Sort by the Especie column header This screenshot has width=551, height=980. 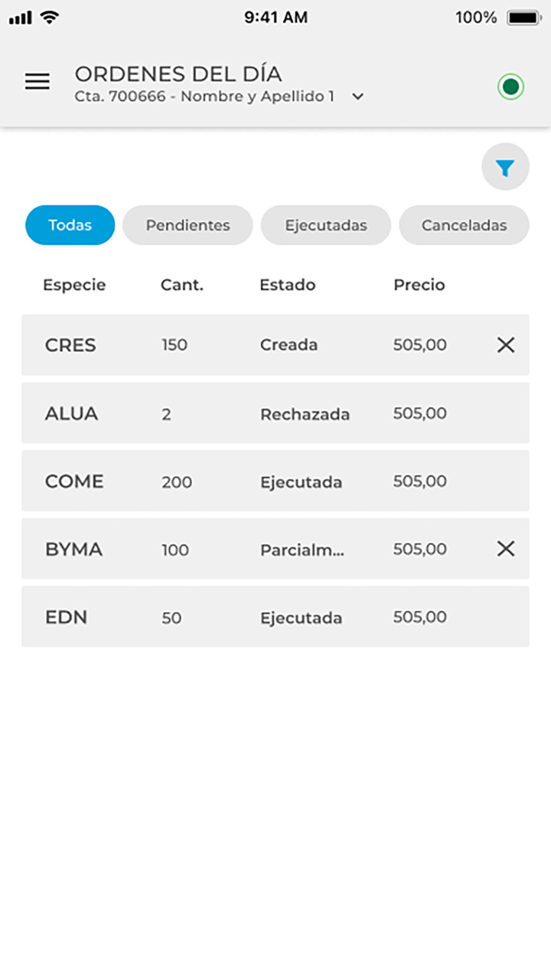pyautogui.click(x=74, y=285)
